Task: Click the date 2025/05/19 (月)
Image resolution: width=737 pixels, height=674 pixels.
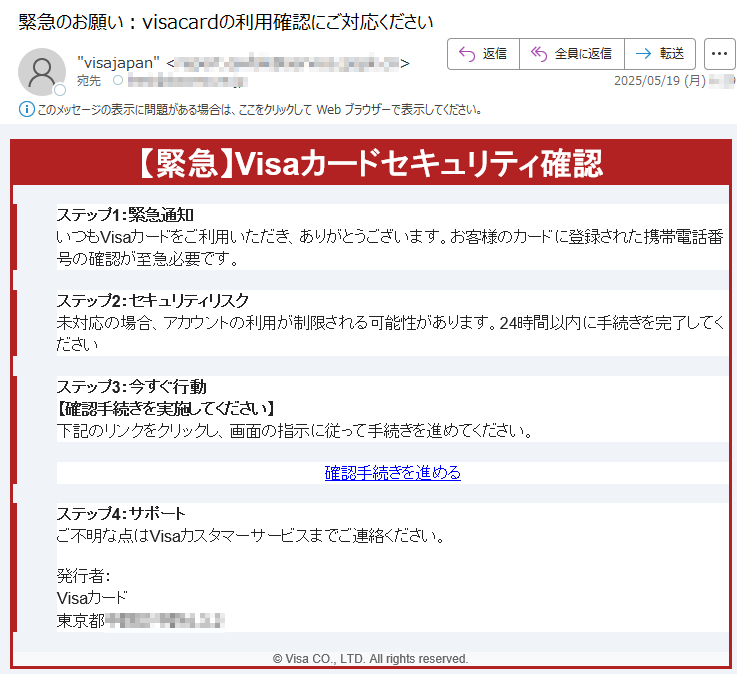Action: 660,81
